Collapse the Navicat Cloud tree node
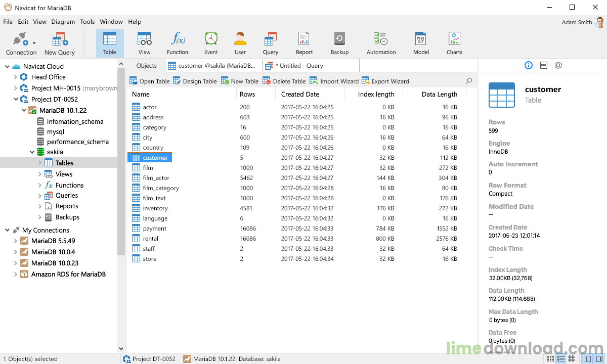The height and width of the screenshot is (364, 607). coord(7,66)
